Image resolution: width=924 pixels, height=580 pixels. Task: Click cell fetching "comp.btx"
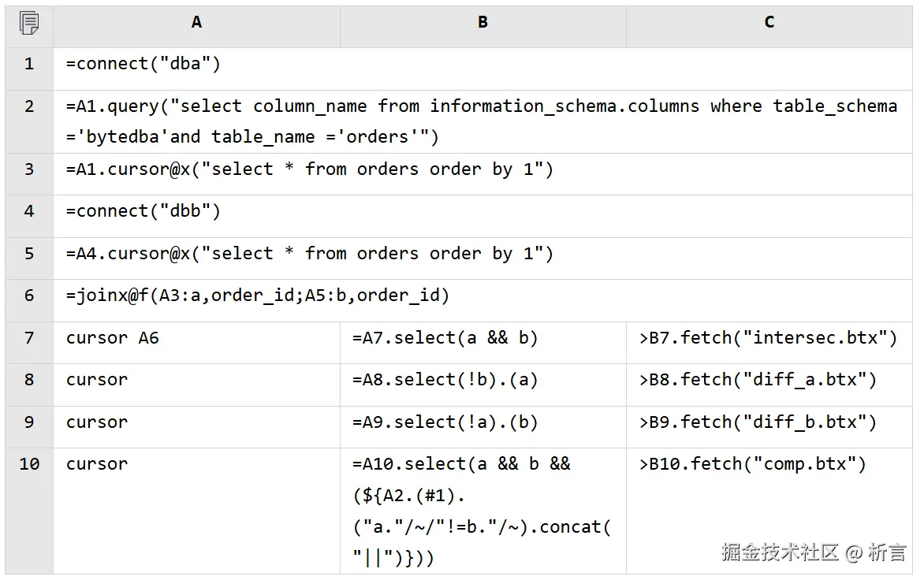click(x=752, y=464)
